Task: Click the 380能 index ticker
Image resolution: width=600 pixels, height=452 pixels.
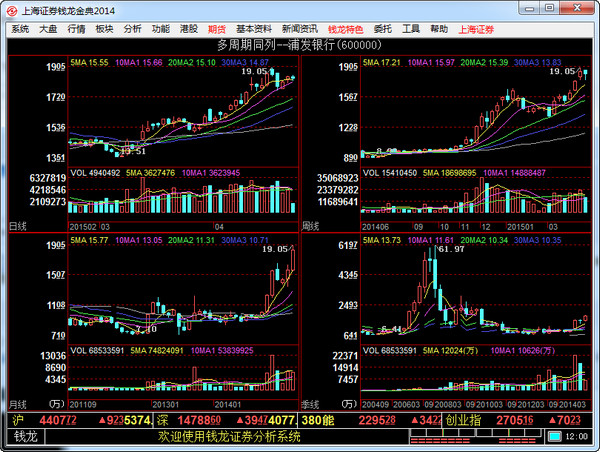Action: [x=371, y=421]
